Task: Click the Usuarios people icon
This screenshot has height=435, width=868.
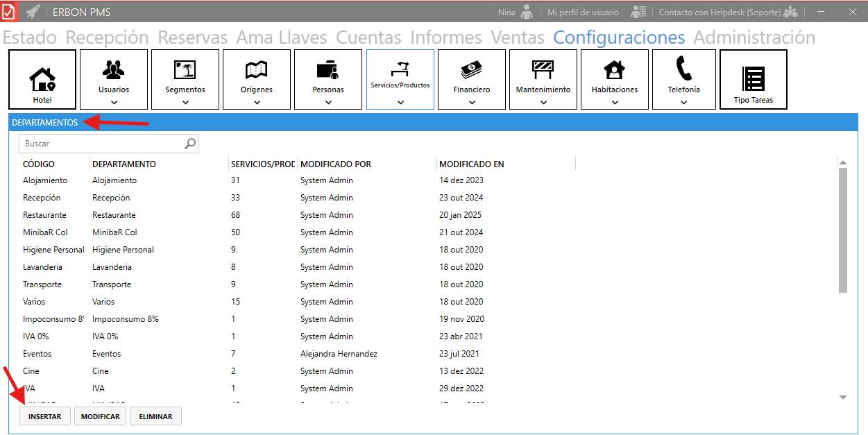Action: pos(114,69)
